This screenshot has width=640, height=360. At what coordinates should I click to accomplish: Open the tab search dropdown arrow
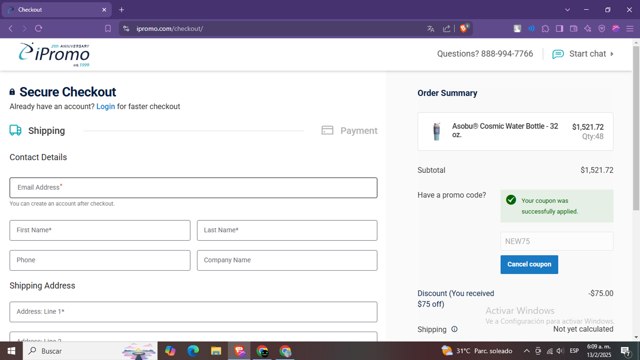[567, 9]
